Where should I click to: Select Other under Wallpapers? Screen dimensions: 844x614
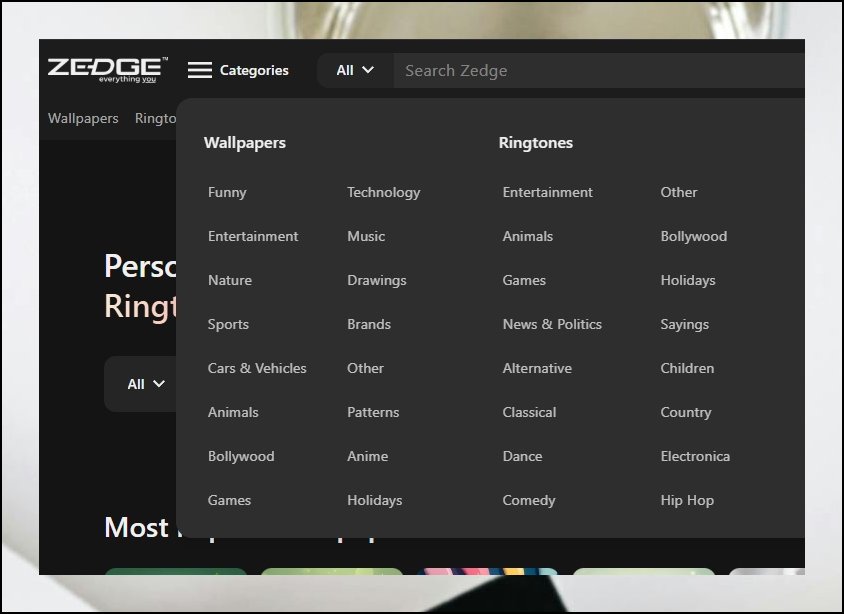(x=365, y=369)
